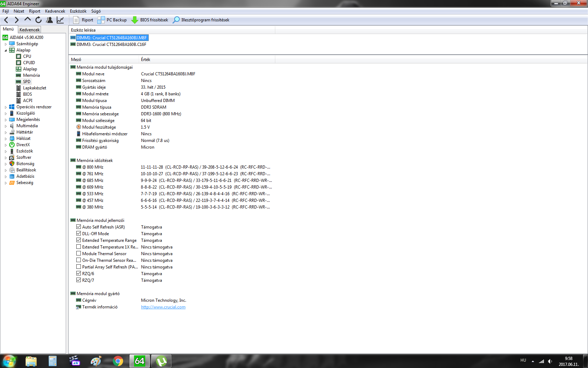This screenshot has height=368, width=588.
Task: Expand the Megjelenítés tree node
Action: tap(6, 120)
